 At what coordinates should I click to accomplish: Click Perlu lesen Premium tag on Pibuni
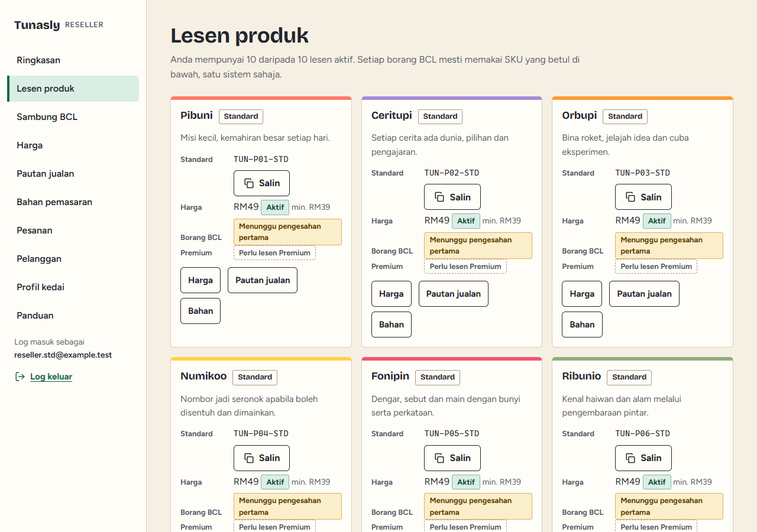(274, 253)
